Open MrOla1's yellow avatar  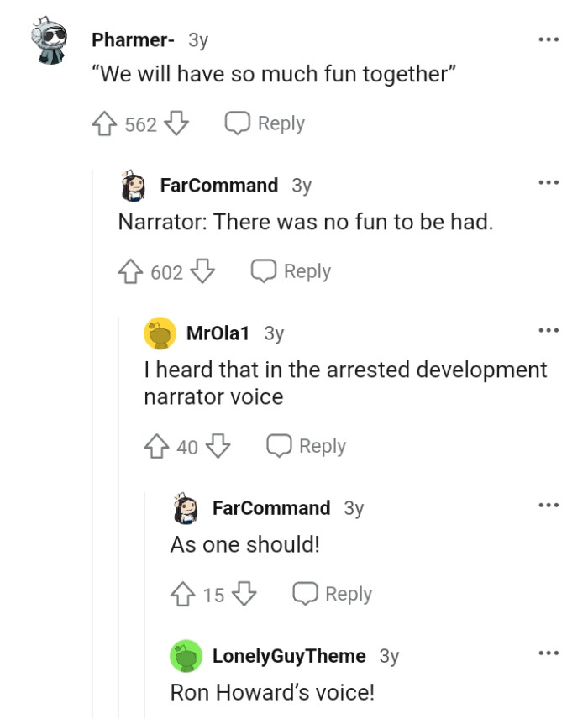pos(160,333)
